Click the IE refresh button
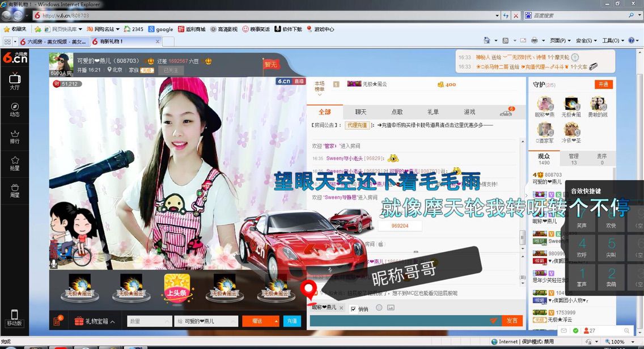The width and height of the screenshot is (644, 349). tap(506, 16)
